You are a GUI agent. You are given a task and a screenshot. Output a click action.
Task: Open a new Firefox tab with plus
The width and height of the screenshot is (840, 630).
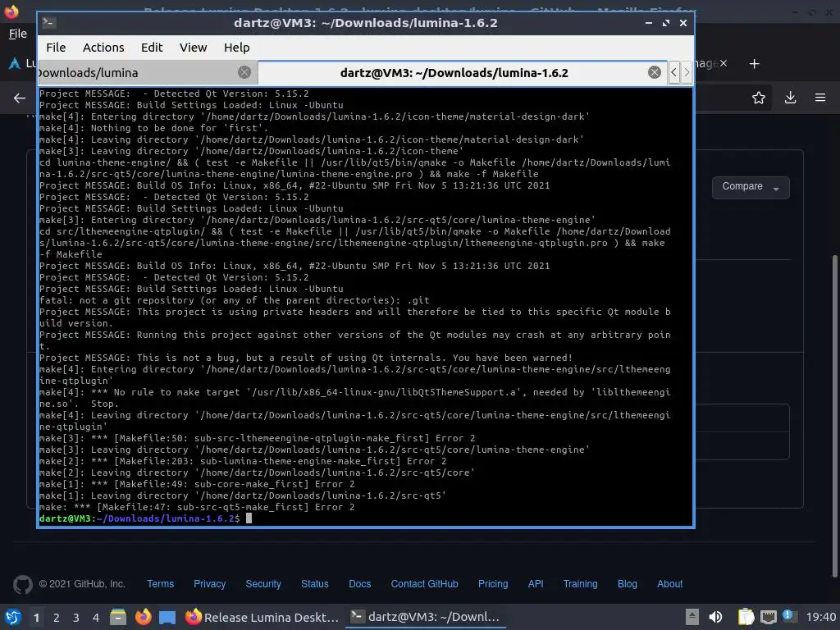(x=755, y=64)
